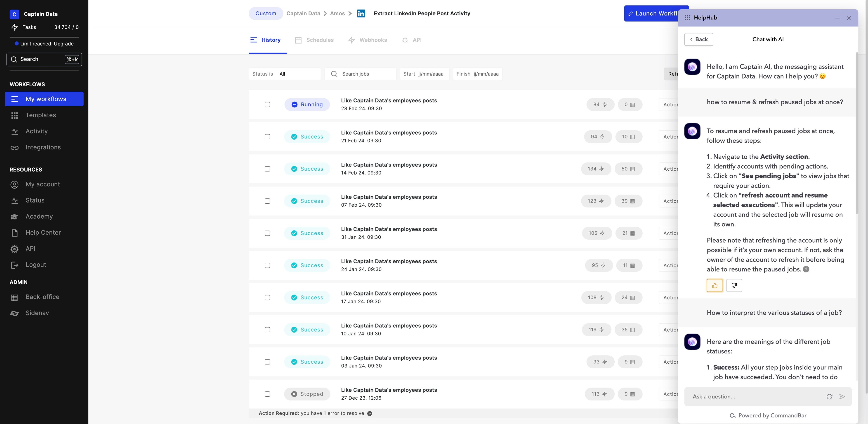Open Back-office in admin sidebar

[42, 297]
